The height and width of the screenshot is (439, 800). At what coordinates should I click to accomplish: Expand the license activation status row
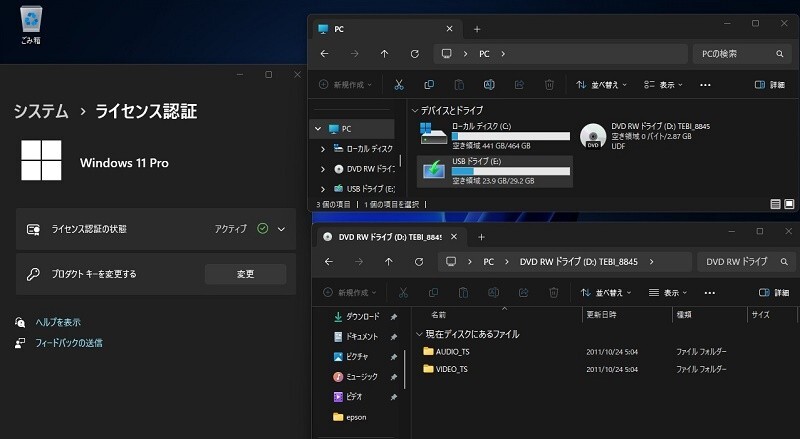point(281,229)
